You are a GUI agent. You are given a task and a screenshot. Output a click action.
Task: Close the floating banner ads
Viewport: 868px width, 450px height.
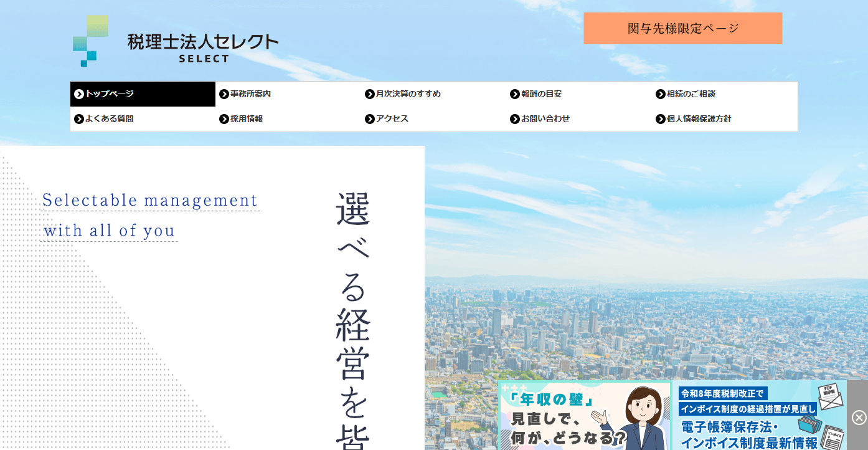[859, 418]
